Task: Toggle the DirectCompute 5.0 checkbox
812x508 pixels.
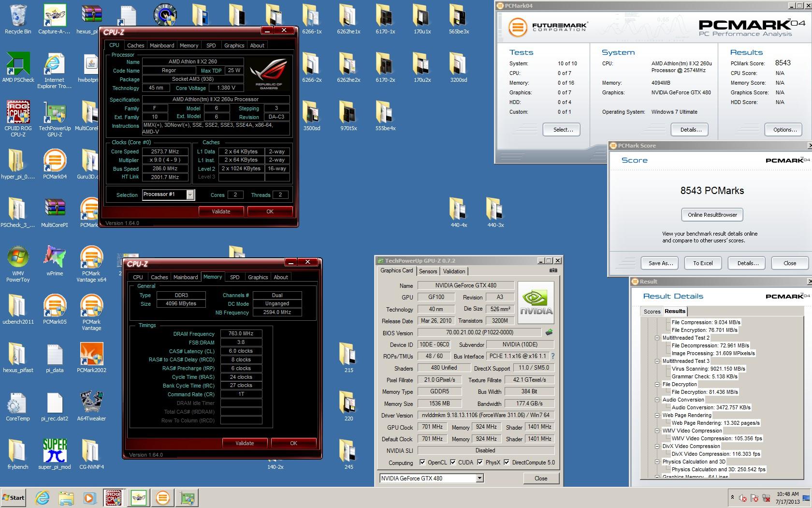Action: coord(507,462)
